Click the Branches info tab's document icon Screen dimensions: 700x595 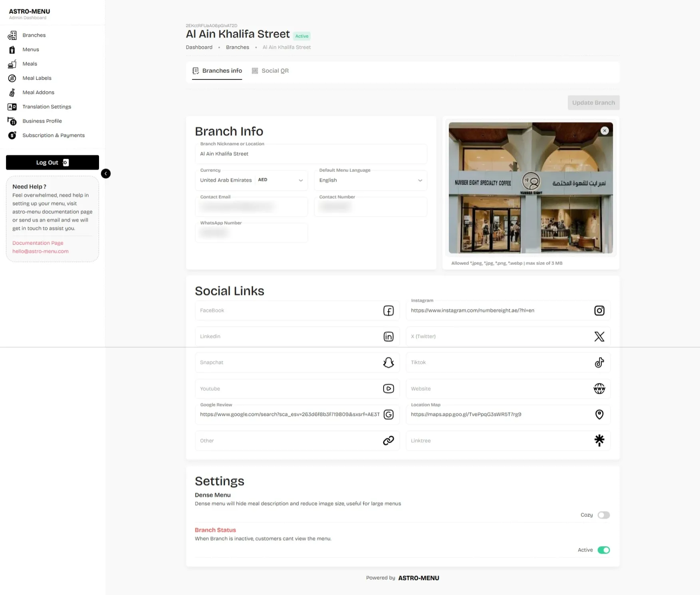pos(196,71)
